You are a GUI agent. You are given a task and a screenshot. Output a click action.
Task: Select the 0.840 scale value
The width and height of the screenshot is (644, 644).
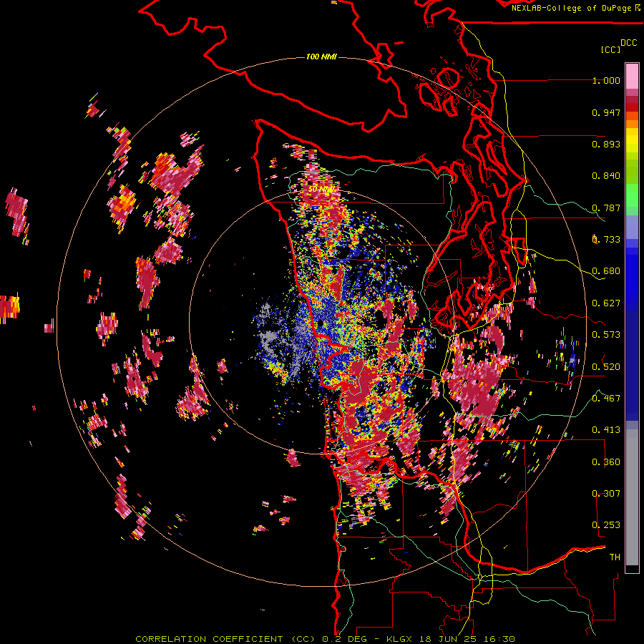606,176
